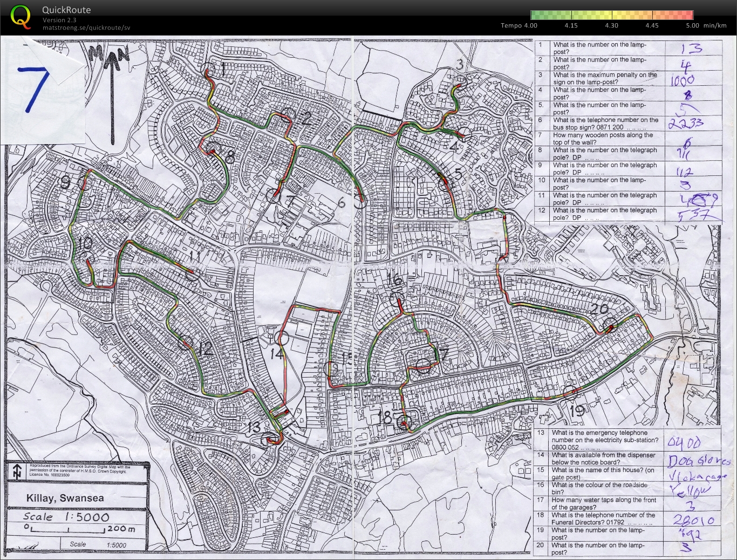Image resolution: width=737 pixels, height=560 pixels.
Task: Click control circle 13 on the map
Action: [268, 440]
